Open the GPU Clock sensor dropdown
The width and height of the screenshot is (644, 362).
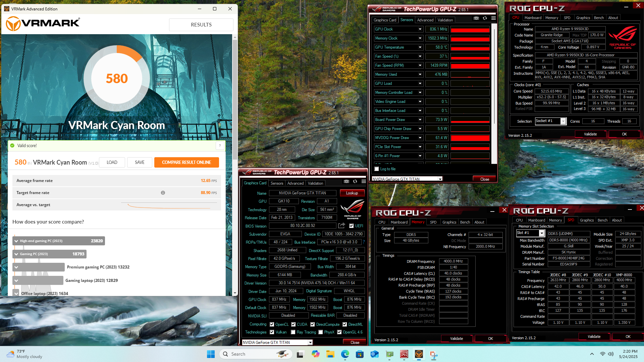[x=420, y=29]
